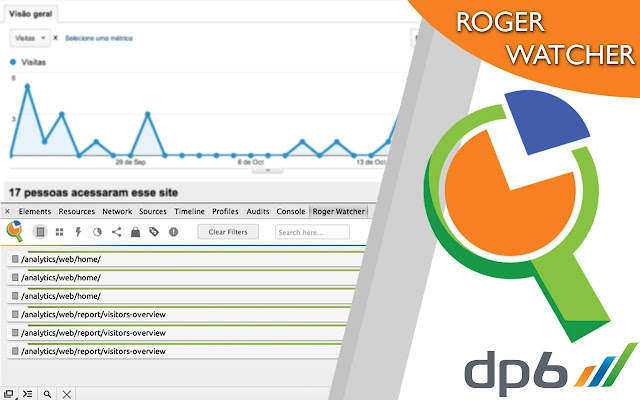Remove metric using the x beside Visitas

(x=56, y=38)
